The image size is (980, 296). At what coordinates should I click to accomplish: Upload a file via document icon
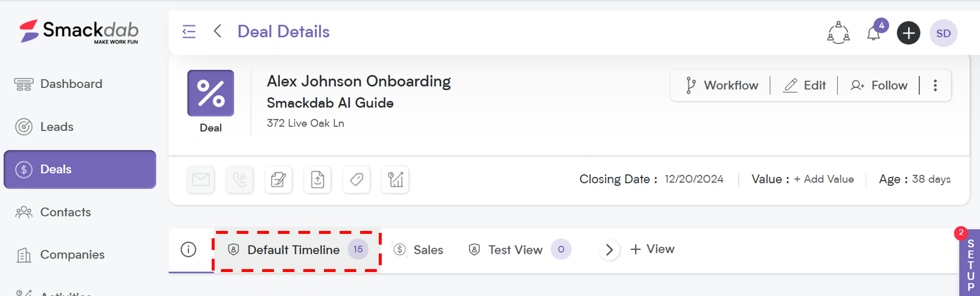(x=318, y=180)
